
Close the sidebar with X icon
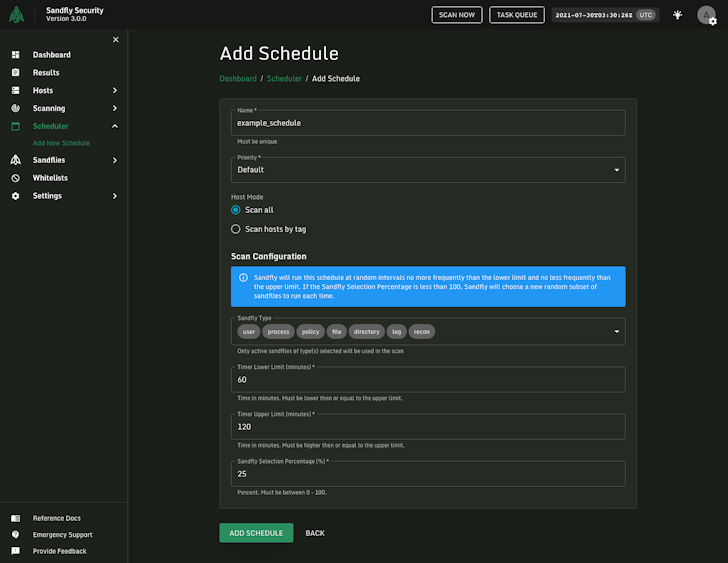116,39
